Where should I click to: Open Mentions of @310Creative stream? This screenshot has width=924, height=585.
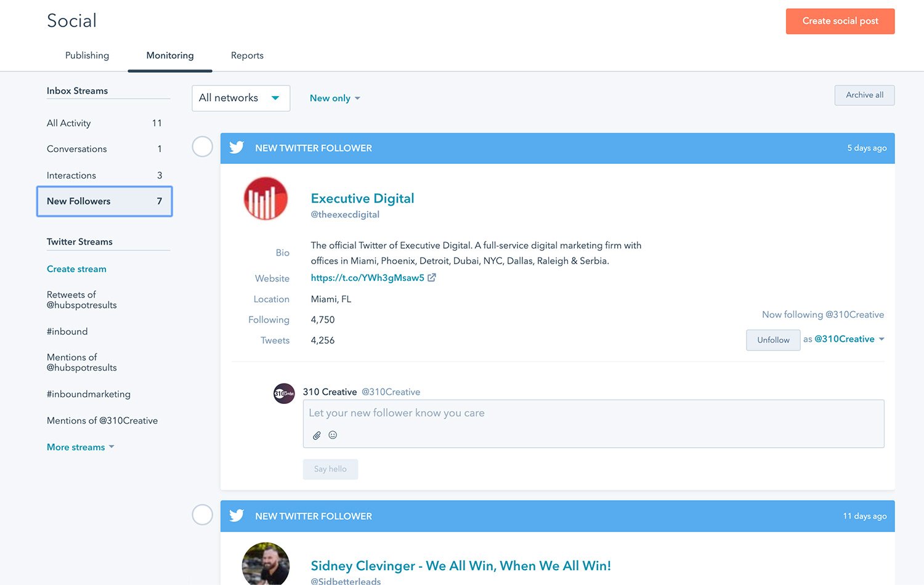point(102,421)
